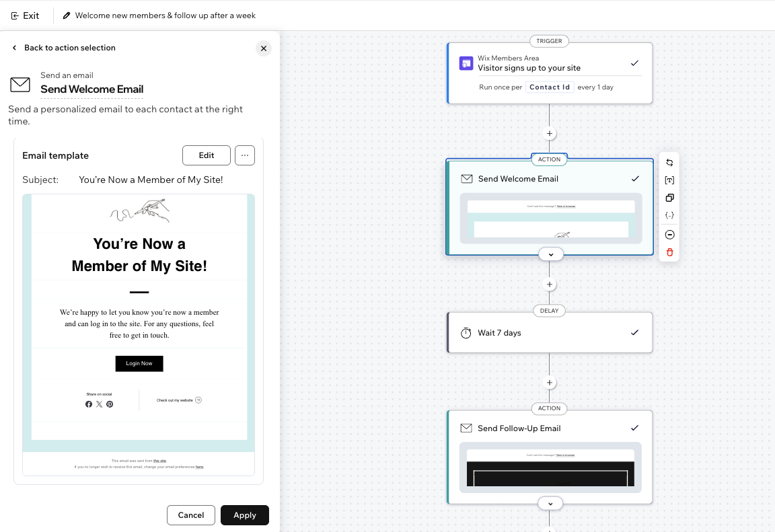The image size is (775, 532).
Task: Select the 'Wait 7 days' delay text
Action: coord(499,333)
